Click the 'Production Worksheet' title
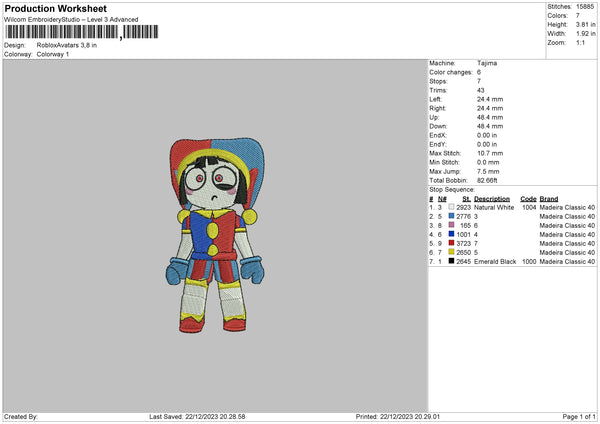Viewport: 600px width, 424px height. pyautogui.click(x=55, y=8)
